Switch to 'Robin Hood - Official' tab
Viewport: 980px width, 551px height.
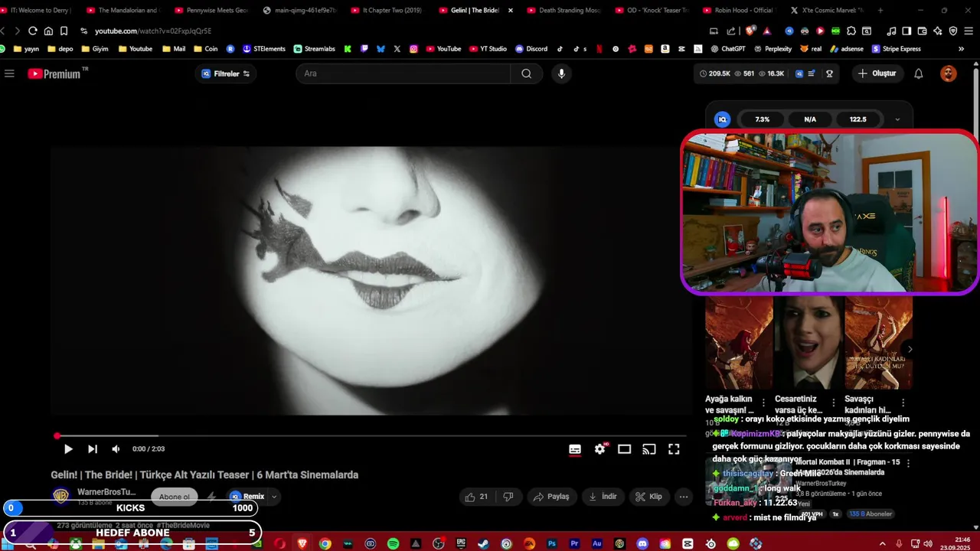pos(739,11)
